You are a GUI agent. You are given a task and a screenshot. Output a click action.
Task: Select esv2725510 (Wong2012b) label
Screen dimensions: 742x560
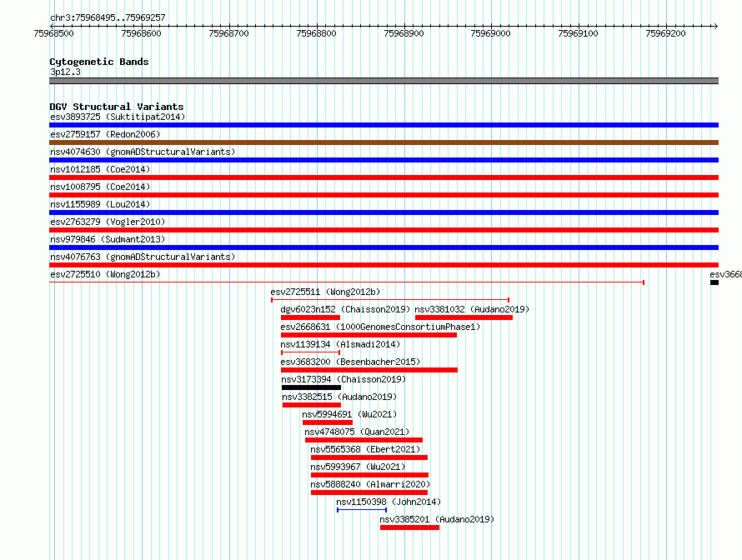[105, 274]
